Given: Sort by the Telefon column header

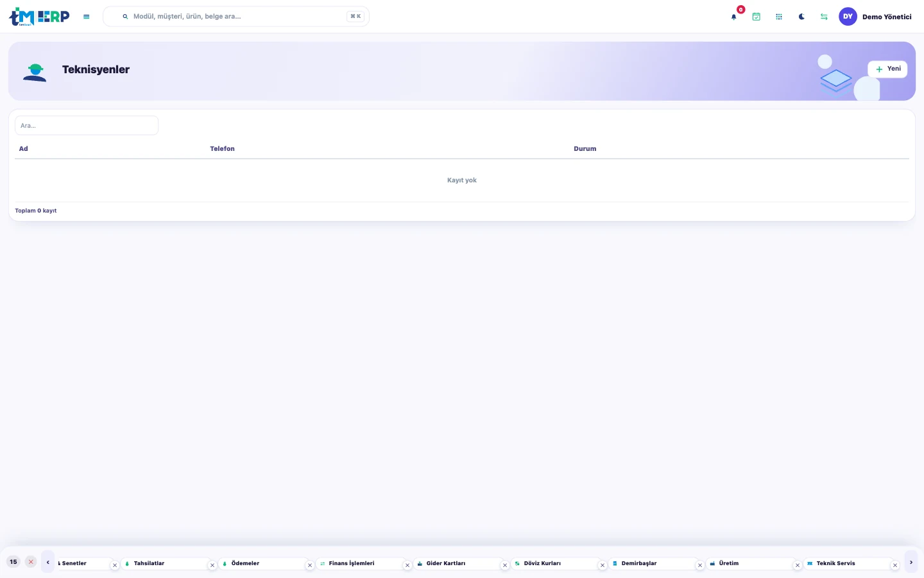Looking at the screenshot, I should click(222, 148).
